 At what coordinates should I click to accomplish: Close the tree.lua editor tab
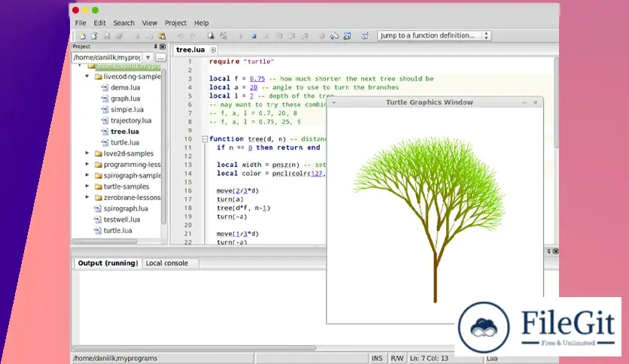click(x=214, y=50)
